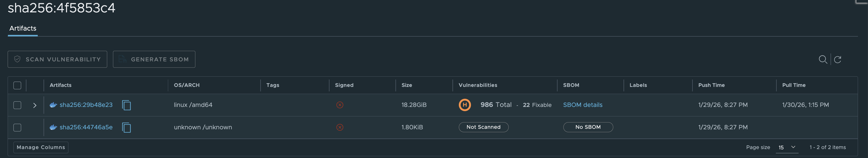This screenshot has width=868, height=158.
Task: Click the high severity H vulnerability icon
Action: (x=465, y=105)
